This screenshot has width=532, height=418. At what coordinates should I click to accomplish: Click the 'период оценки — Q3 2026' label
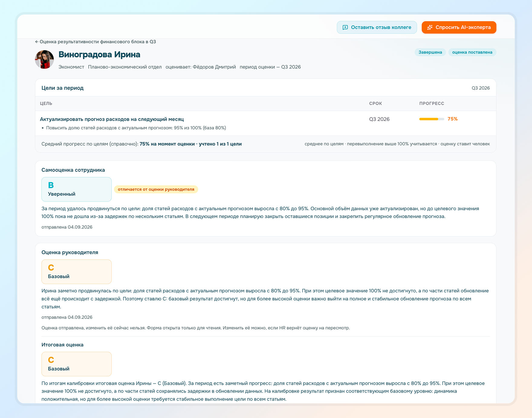click(x=270, y=67)
